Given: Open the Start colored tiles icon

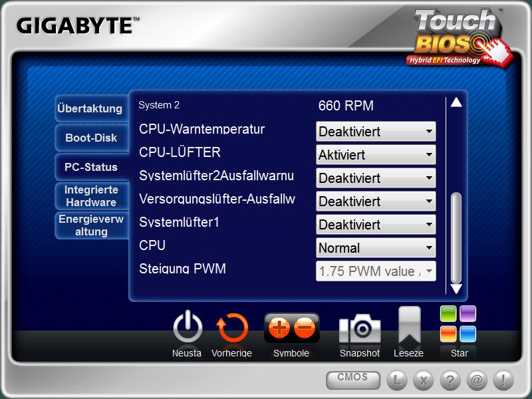Looking at the screenshot, I should click(x=458, y=324).
